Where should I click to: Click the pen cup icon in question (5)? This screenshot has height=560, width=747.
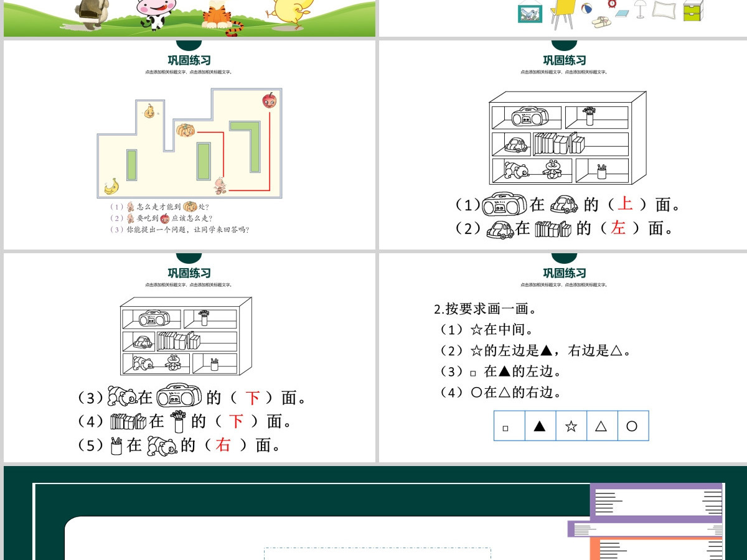pyautogui.click(x=116, y=446)
